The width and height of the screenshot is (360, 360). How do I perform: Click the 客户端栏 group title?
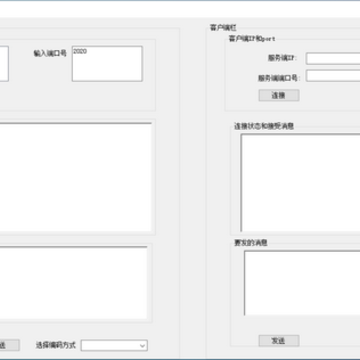click(223, 28)
